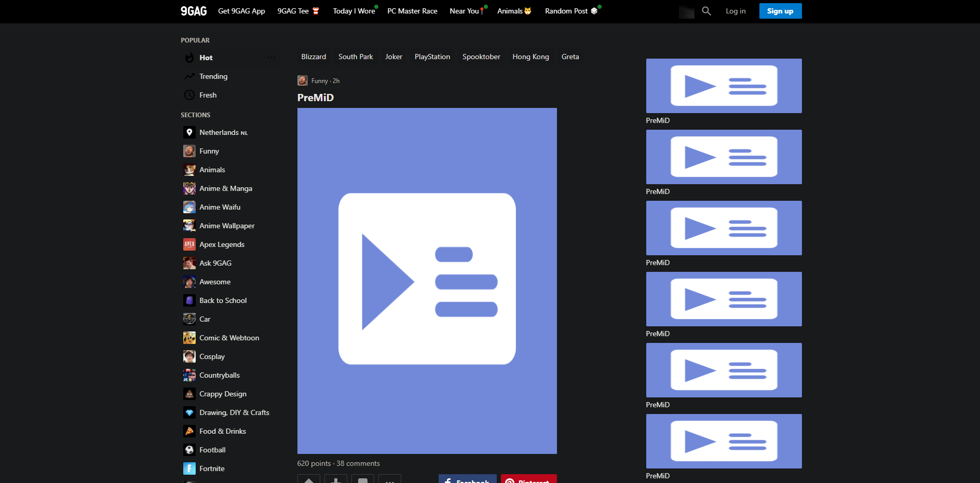Image resolution: width=980 pixels, height=483 pixels.
Task: Click the Hot flame icon
Action: pyautogui.click(x=189, y=58)
